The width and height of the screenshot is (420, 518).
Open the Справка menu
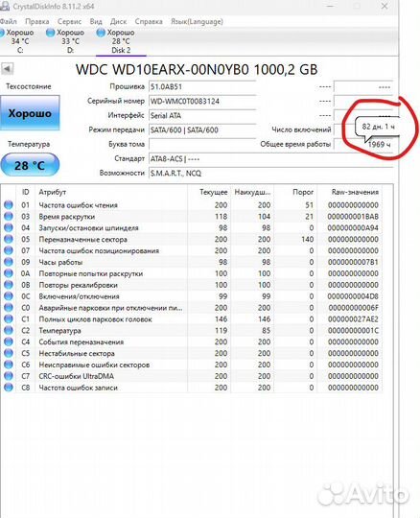149,21
